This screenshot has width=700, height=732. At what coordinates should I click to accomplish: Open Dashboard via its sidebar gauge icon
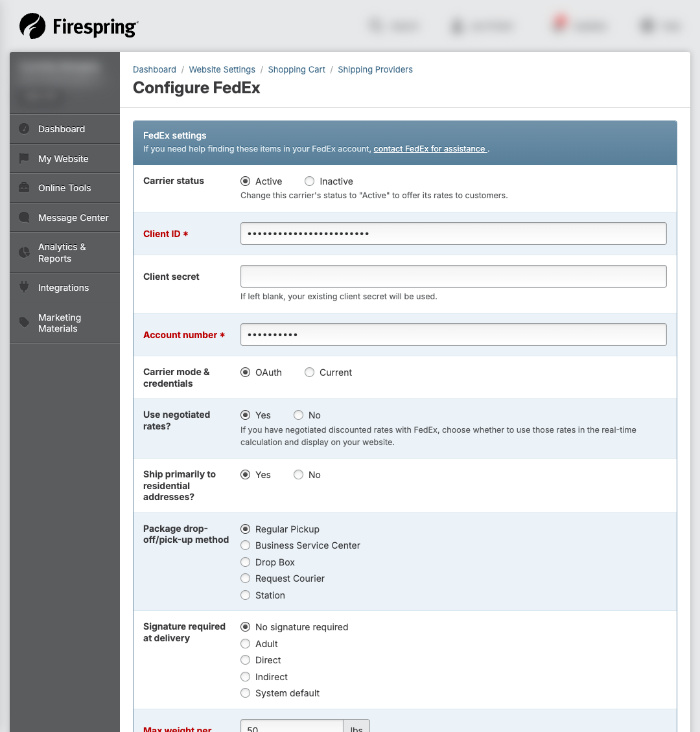(x=24, y=128)
